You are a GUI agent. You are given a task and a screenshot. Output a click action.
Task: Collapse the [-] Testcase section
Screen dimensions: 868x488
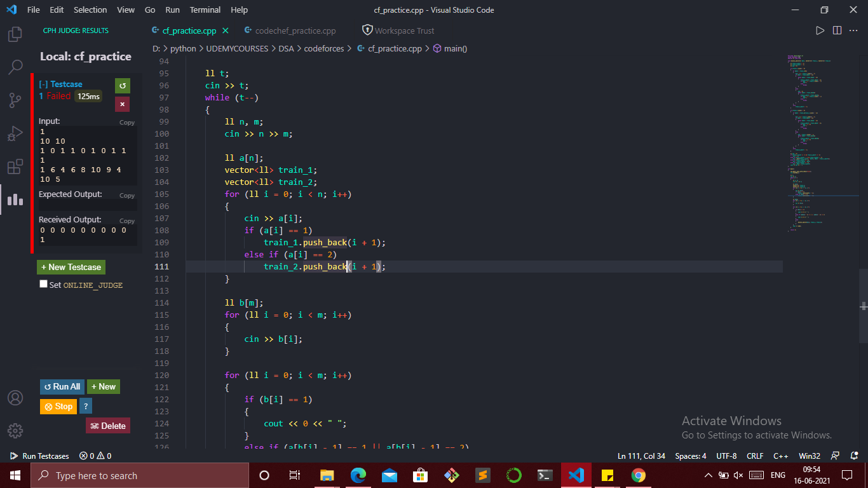point(60,84)
